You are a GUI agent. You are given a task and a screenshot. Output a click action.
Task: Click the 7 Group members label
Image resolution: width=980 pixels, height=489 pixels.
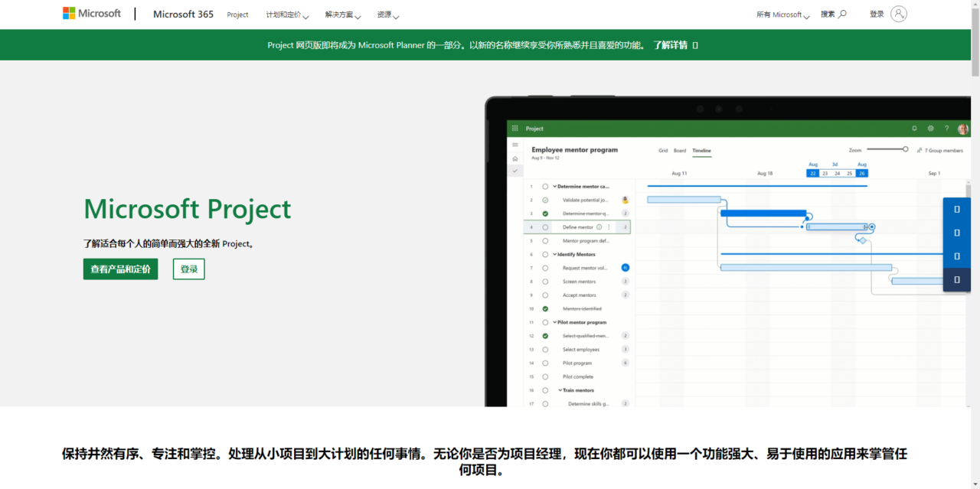pos(944,151)
